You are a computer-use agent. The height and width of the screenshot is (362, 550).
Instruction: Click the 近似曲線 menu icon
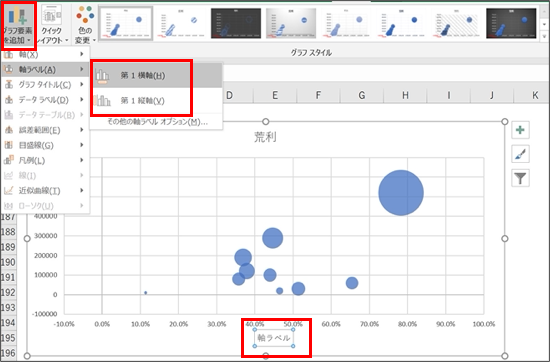(9, 190)
